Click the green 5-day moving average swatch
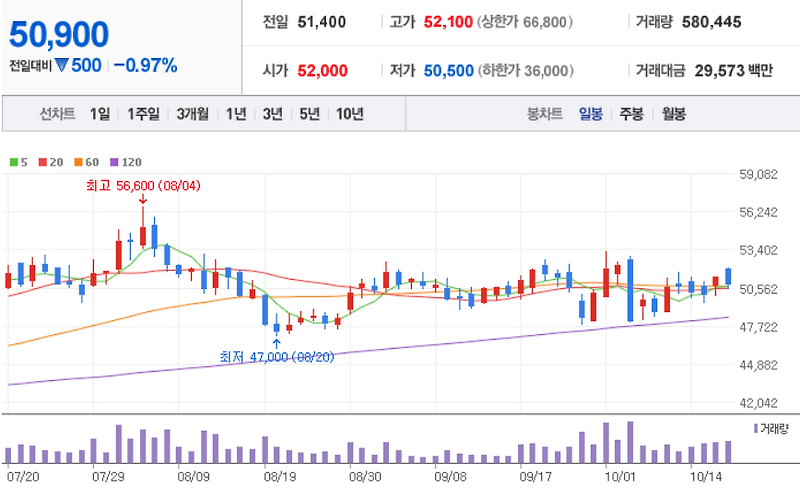Screen dimensions: 800x498 tap(14, 162)
